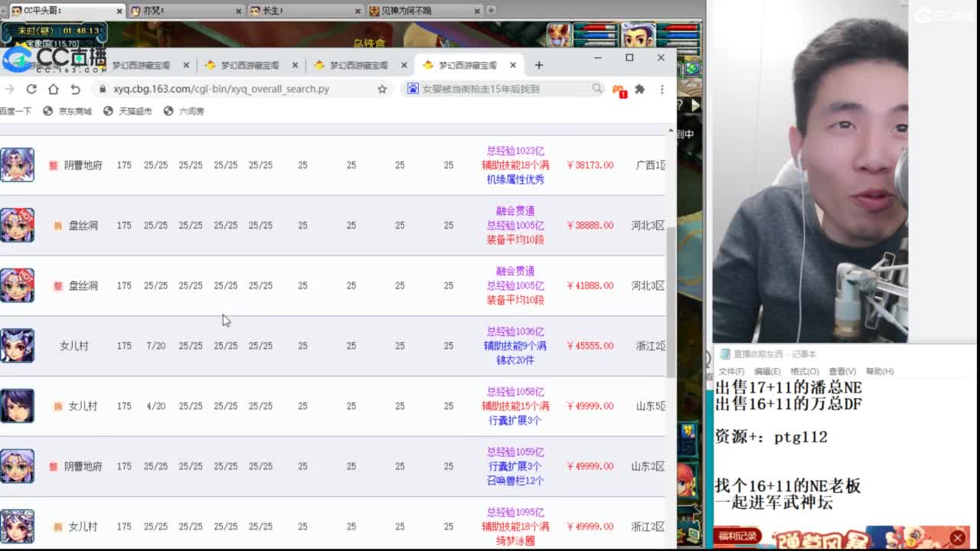Open the Chrome three-dot menu
Image resolution: width=980 pixels, height=551 pixels.
tap(661, 90)
